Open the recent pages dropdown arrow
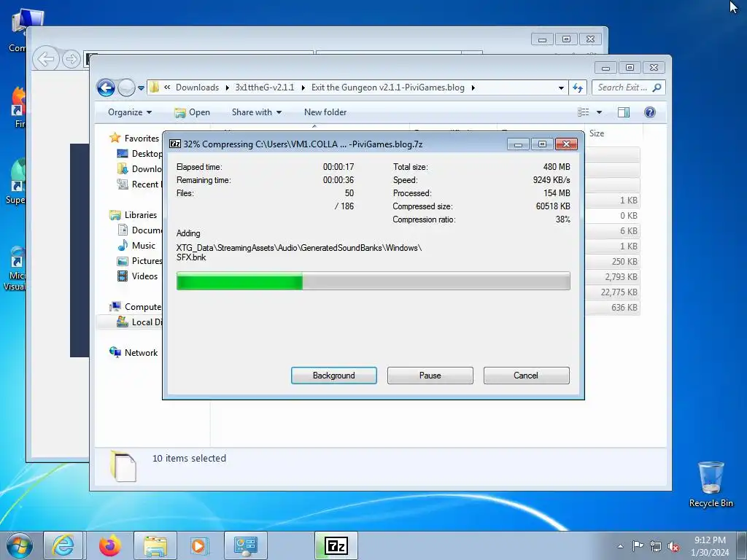Screen dimensions: 747x560 (x=141, y=87)
